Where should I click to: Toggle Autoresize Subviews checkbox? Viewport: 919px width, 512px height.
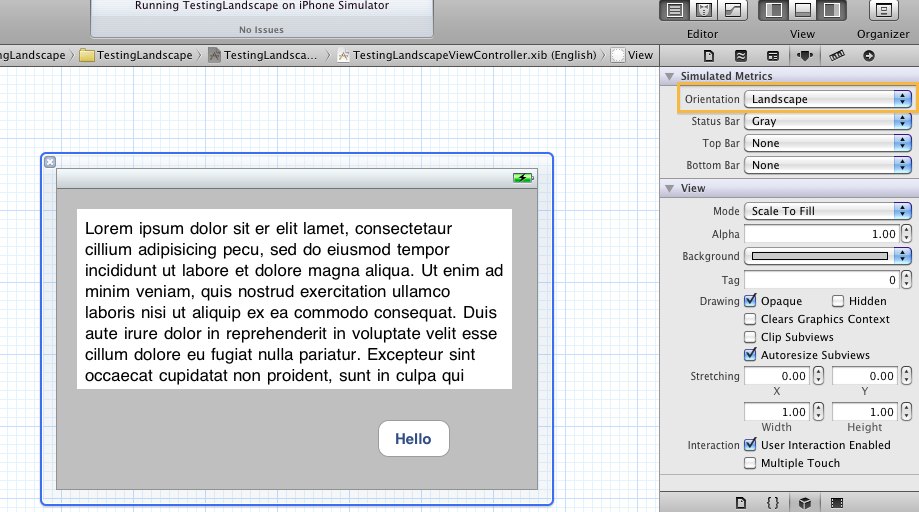[750, 354]
